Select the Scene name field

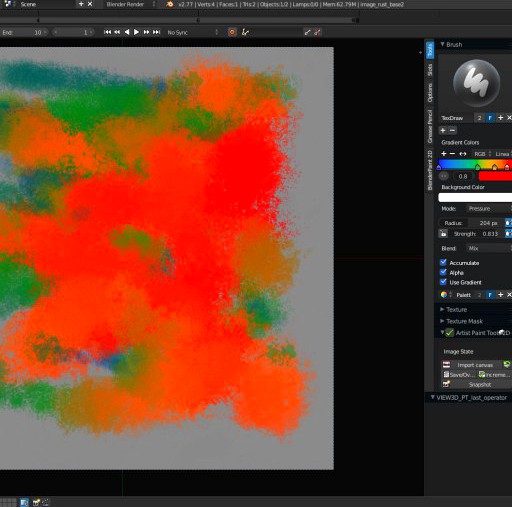pos(47,4)
